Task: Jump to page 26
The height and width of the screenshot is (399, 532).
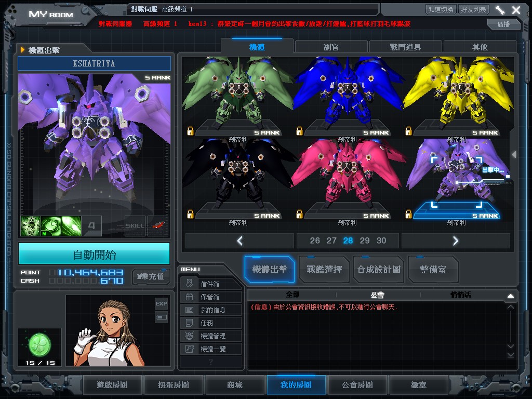Action: tap(315, 241)
